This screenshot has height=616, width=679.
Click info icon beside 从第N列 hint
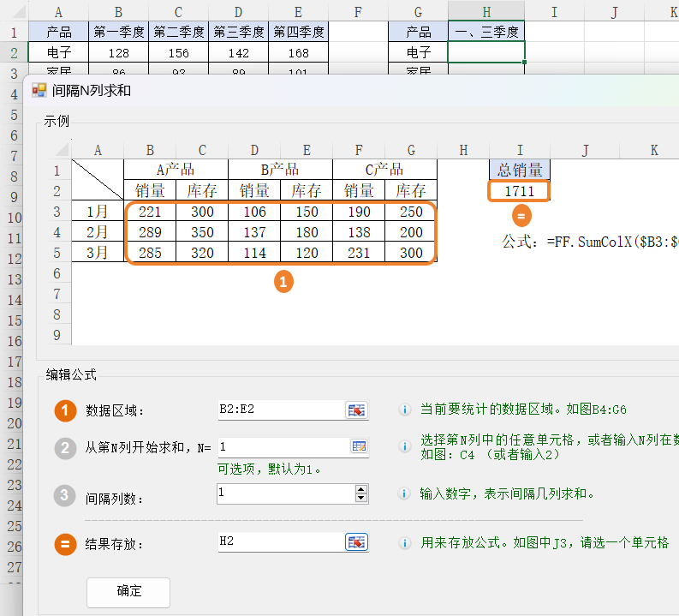pyautogui.click(x=405, y=446)
